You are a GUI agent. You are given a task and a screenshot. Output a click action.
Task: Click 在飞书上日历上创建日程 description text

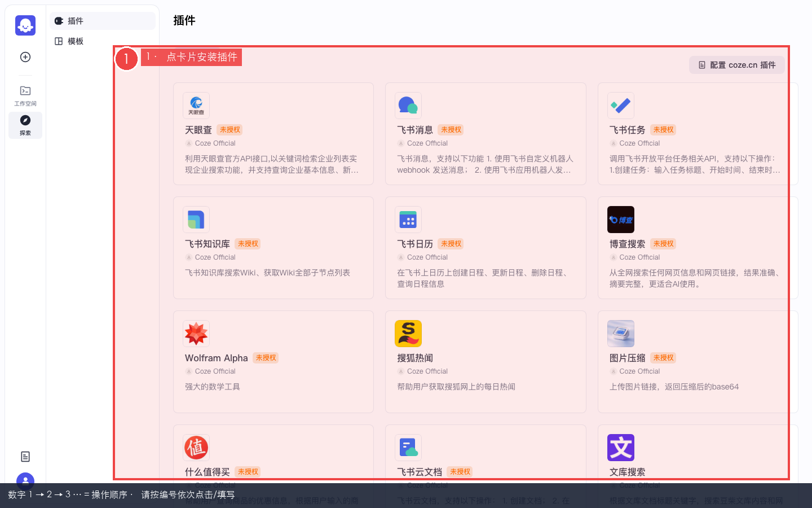(x=483, y=278)
